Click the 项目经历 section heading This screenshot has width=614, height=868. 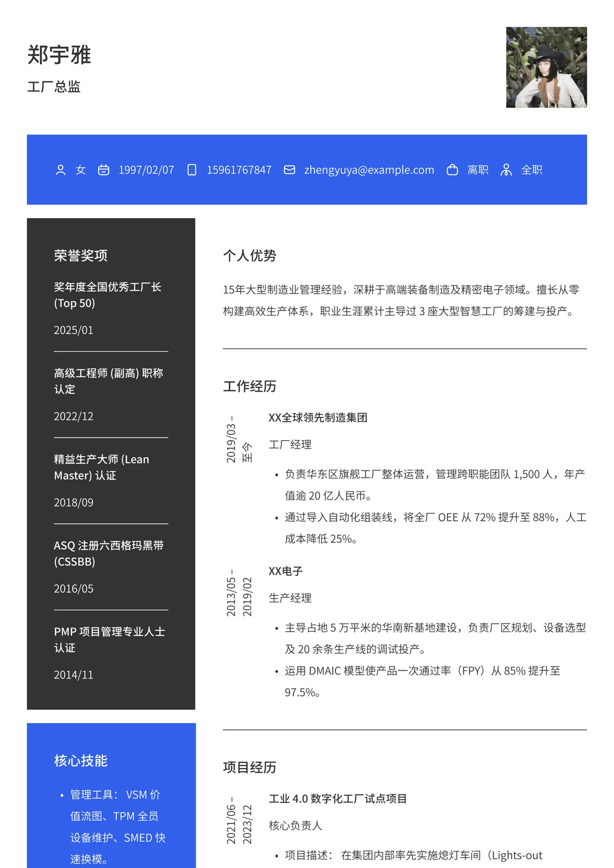tap(250, 767)
